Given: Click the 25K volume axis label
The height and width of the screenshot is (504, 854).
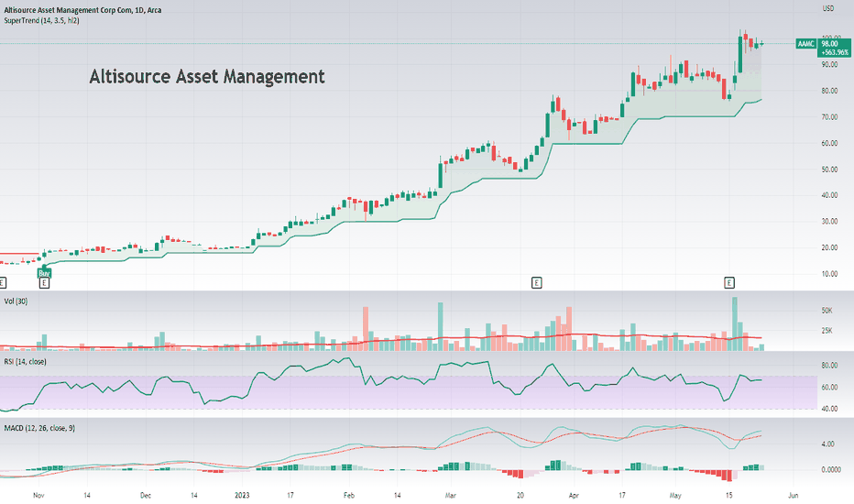Looking at the screenshot, I should (x=827, y=331).
